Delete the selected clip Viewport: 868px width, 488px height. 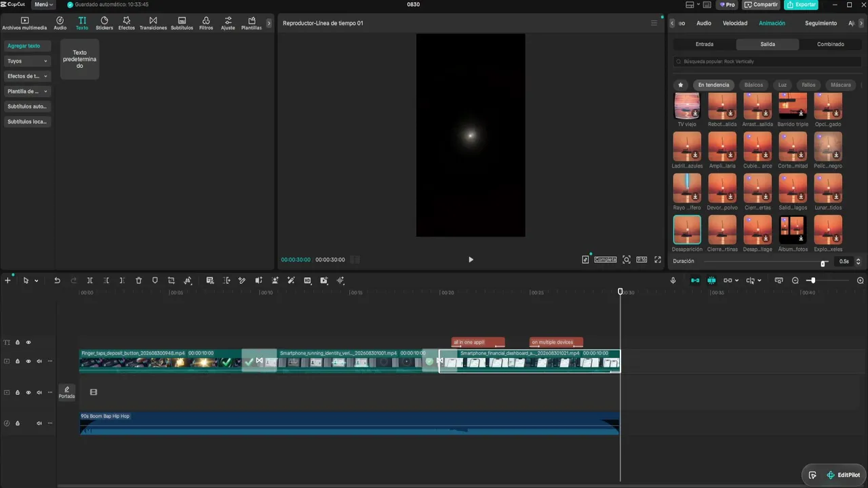[139, 281]
